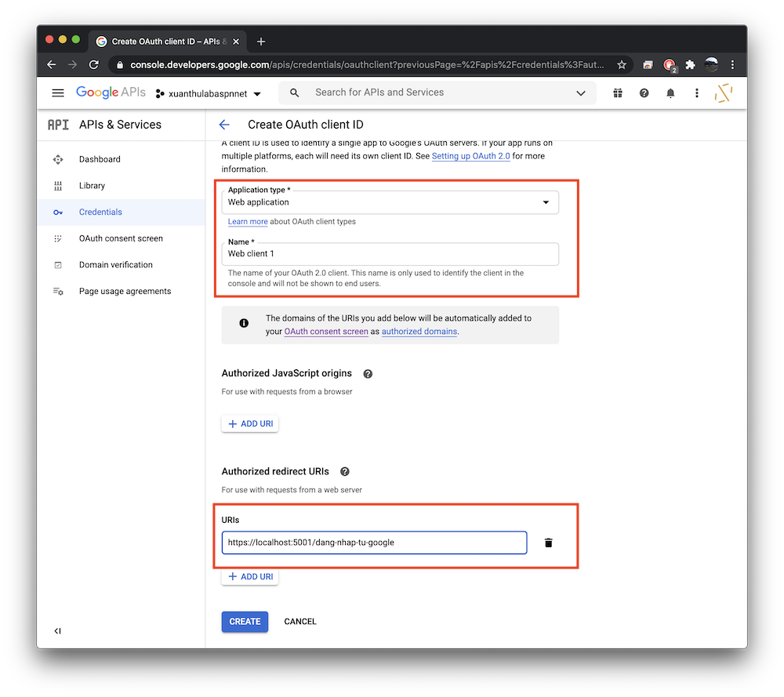
Task: Click the Library grid icon
Action: click(x=58, y=186)
